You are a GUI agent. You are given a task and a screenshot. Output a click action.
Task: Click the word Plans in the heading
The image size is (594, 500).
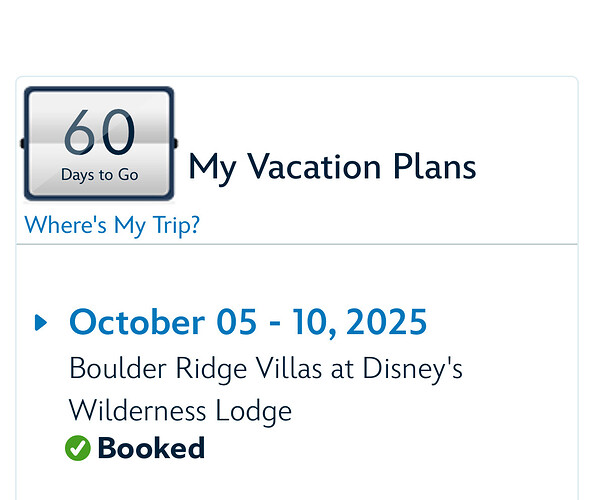click(x=435, y=166)
